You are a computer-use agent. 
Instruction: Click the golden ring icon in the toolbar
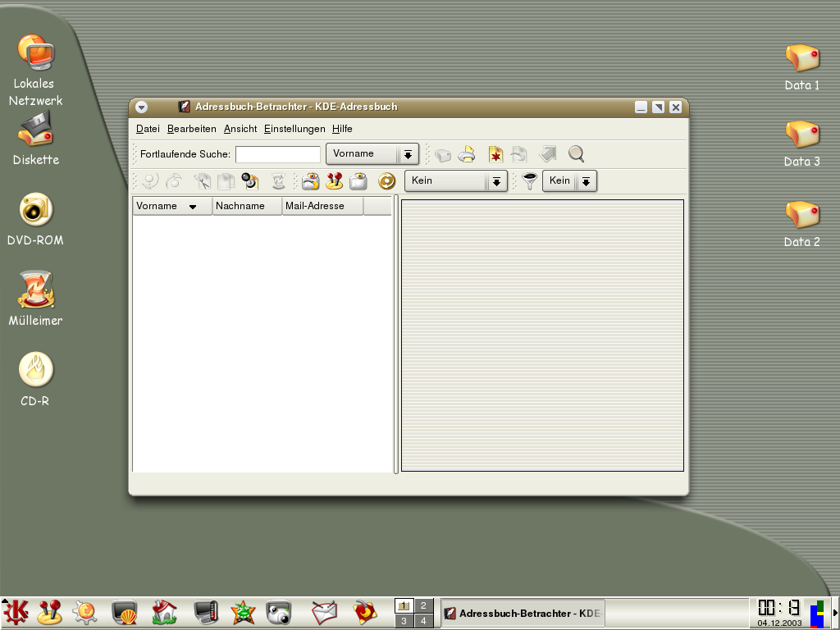tap(386, 181)
